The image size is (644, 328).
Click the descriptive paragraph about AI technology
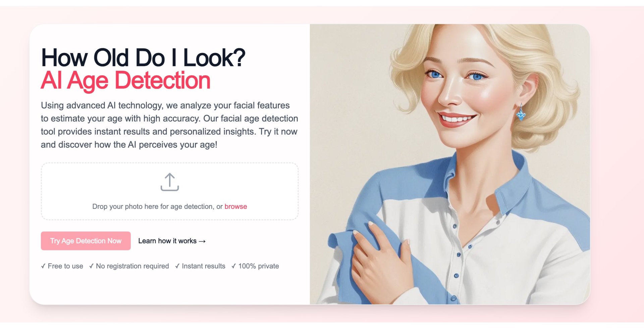point(169,125)
